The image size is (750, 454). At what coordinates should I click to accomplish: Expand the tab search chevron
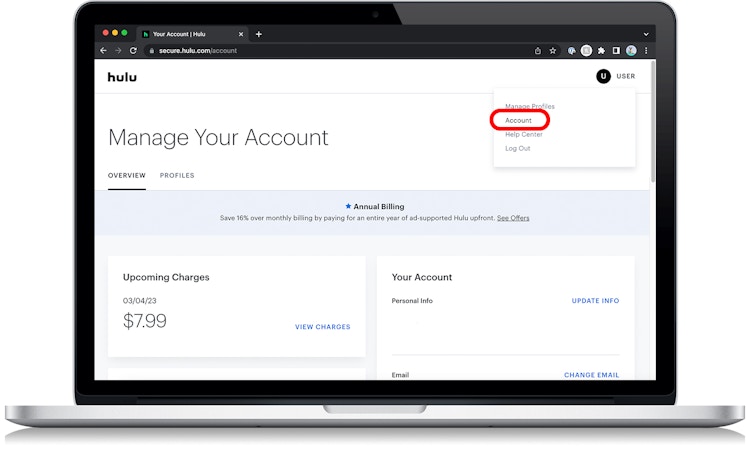(x=646, y=34)
